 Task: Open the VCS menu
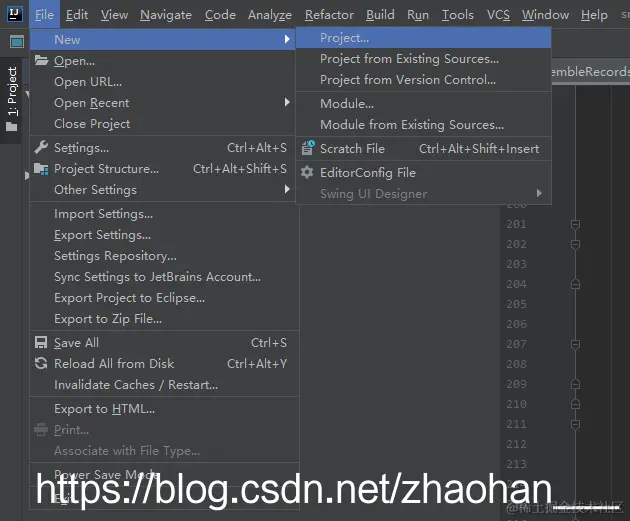[498, 14]
